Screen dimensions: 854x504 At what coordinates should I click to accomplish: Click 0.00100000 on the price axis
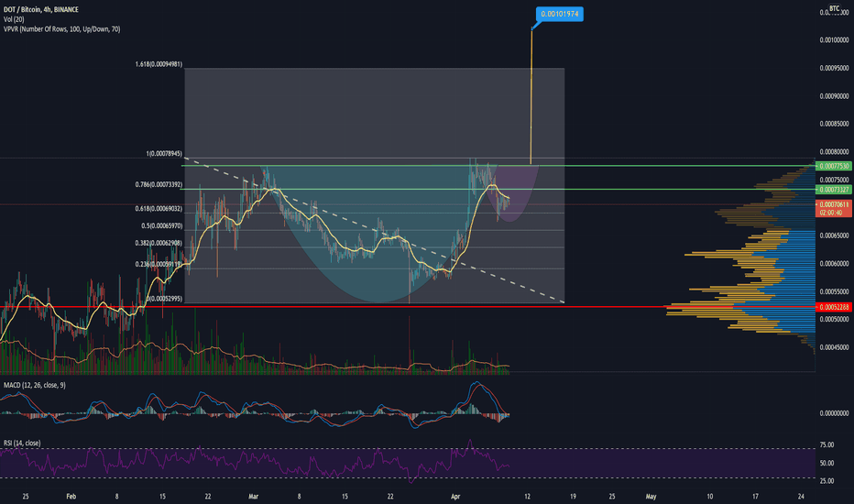(x=834, y=39)
